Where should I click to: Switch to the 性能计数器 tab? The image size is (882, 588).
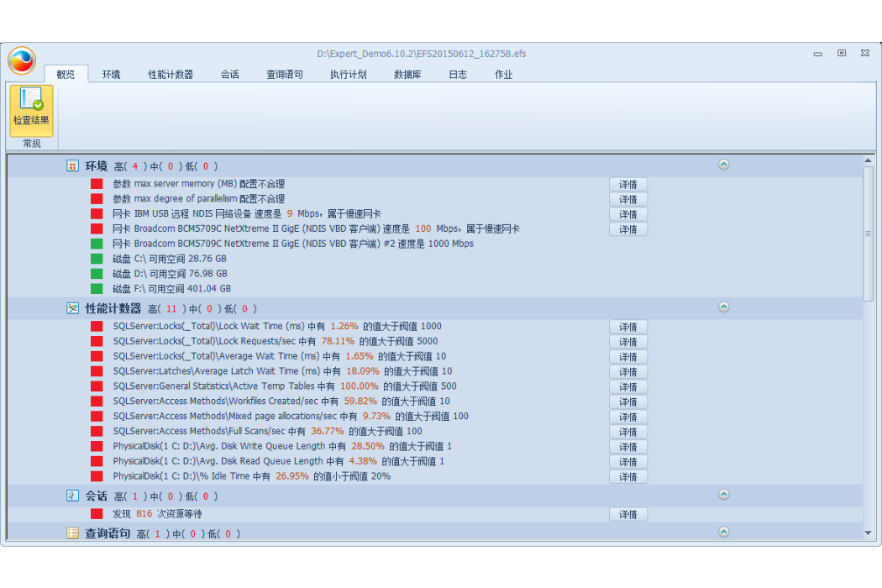[x=171, y=74]
